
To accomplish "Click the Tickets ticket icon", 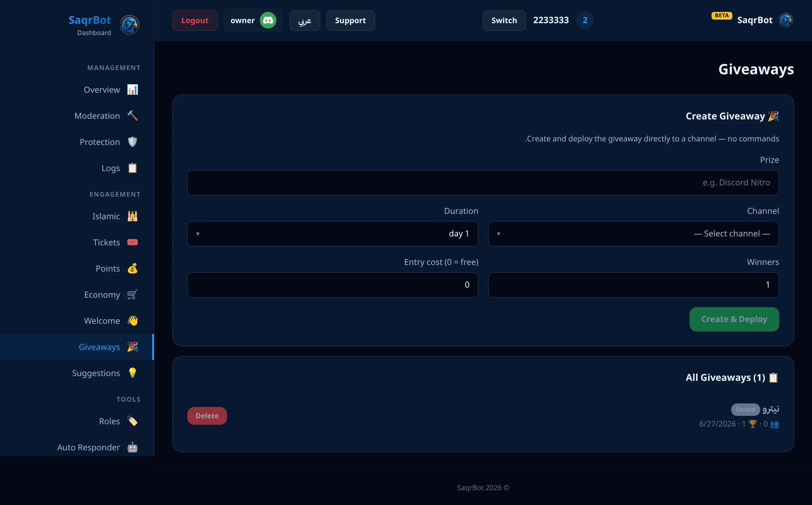I will coord(132,242).
